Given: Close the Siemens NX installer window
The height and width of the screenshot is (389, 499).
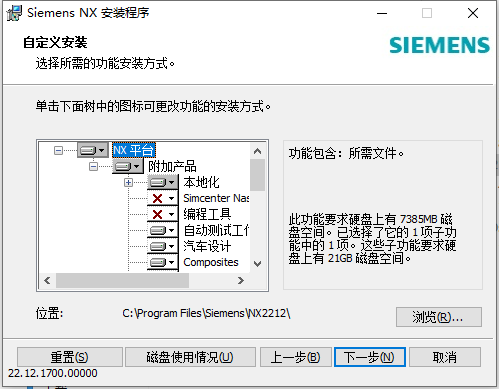Looking at the screenshot, I should click(x=473, y=13).
